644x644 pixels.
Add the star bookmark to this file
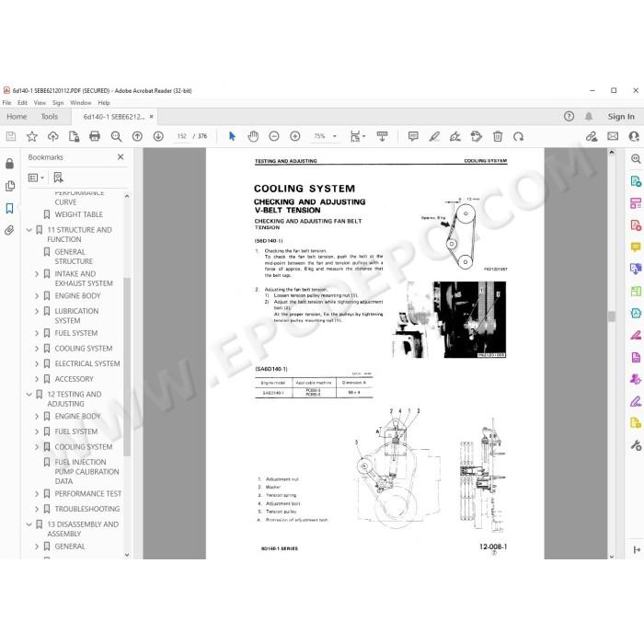tap(31, 136)
